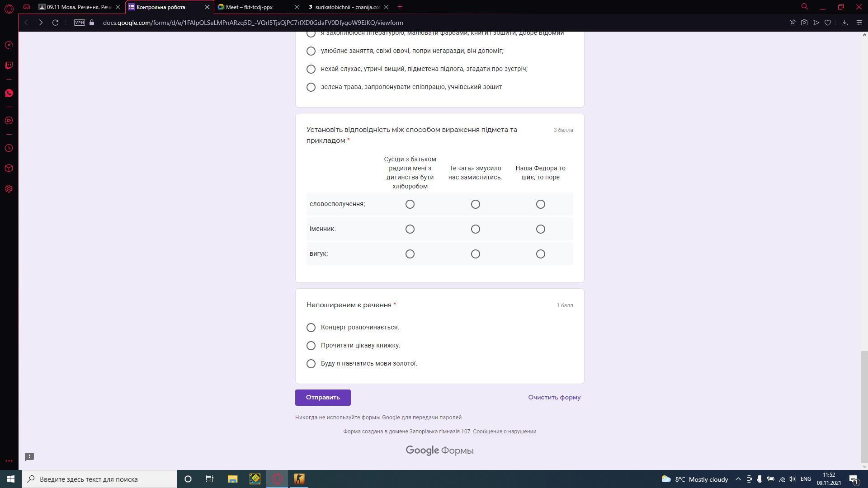Click the Отправить submit button
This screenshot has width=868, height=488.
(322, 398)
